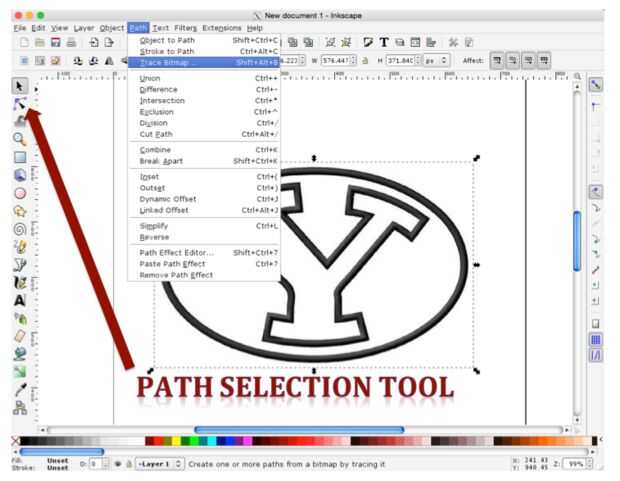Select the Zoom magnifier tool
The image size is (620, 481).
19,139
